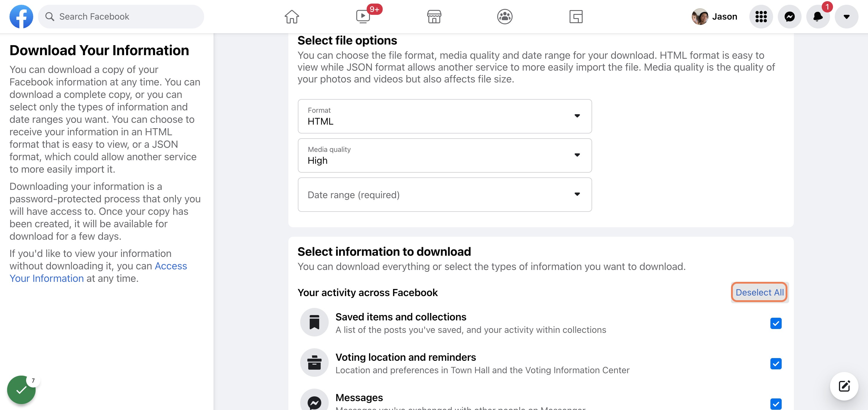This screenshot has height=410, width=868.
Task: Click the Voting location and reminders title
Action: [x=406, y=357]
